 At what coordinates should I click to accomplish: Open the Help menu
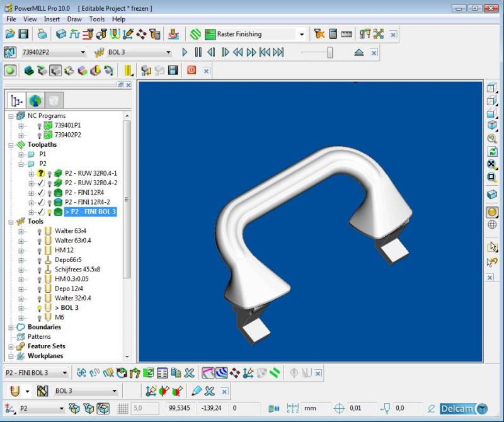[x=118, y=20]
